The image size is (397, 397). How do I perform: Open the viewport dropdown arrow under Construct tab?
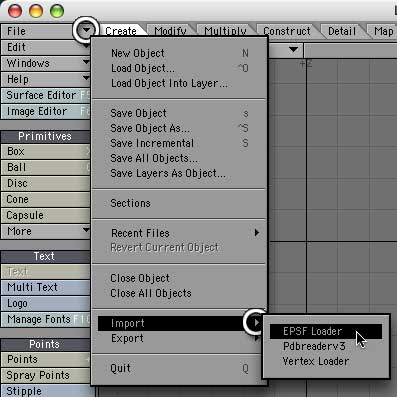pos(293,50)
